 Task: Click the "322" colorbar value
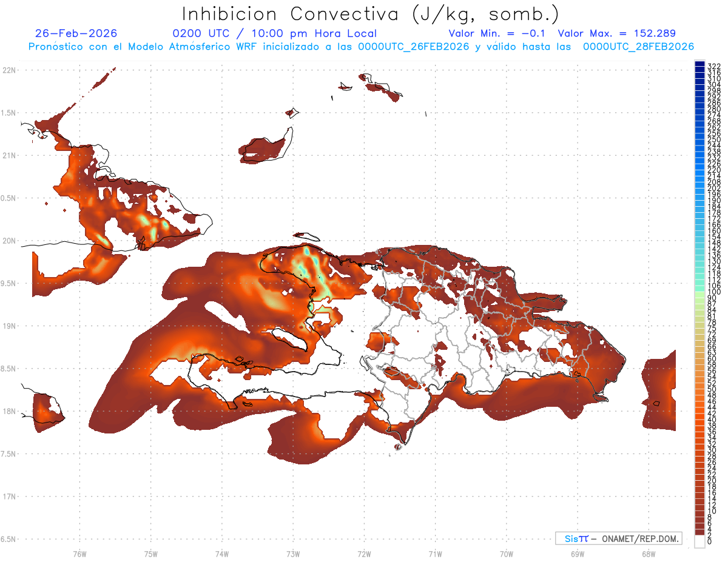(x=713, y=66)
